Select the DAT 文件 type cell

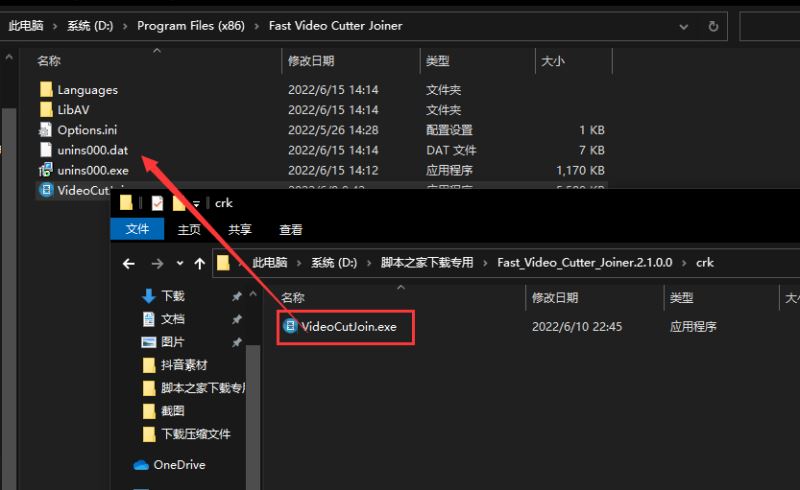[451, 150]
